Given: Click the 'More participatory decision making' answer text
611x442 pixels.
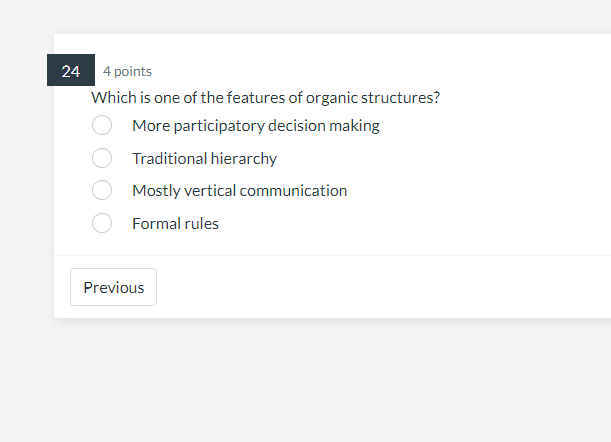Looking at the screenshot, I should [x=255, y=125].
